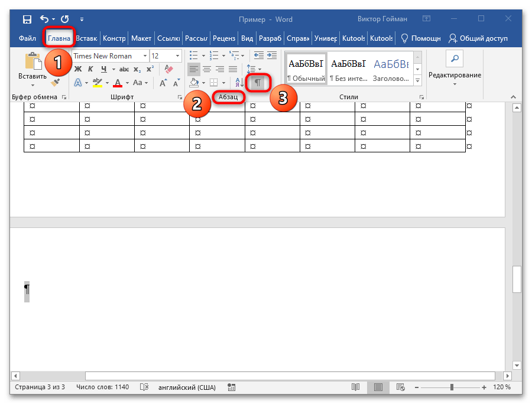Apply the red font color
532x404 pixels.
click(118, 83)
